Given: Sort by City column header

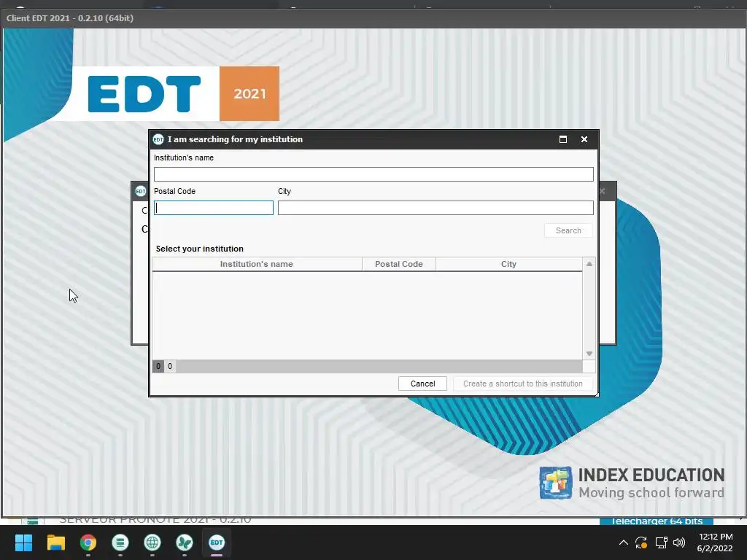Looking at the screenshot, I should coord(508,264).
